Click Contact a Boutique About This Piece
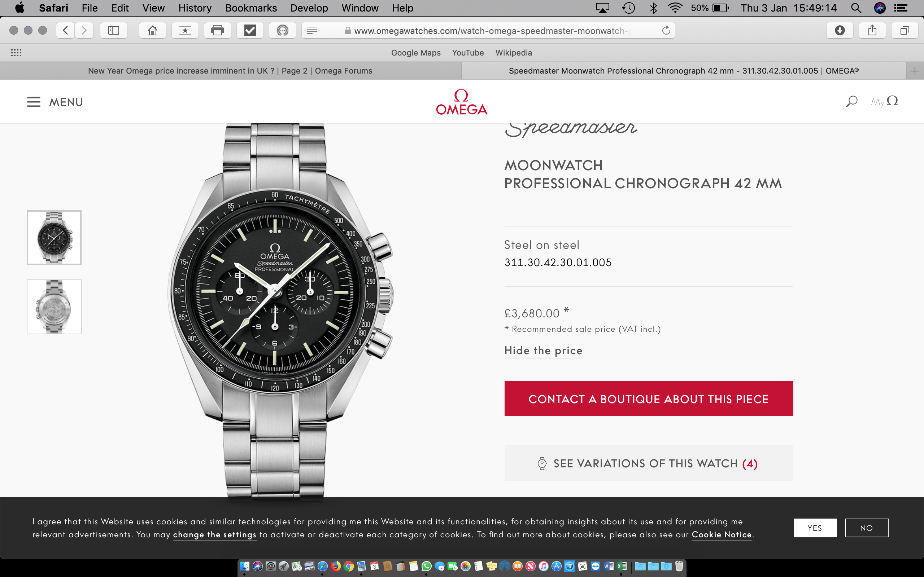924x577 pixels. (648, 398)
